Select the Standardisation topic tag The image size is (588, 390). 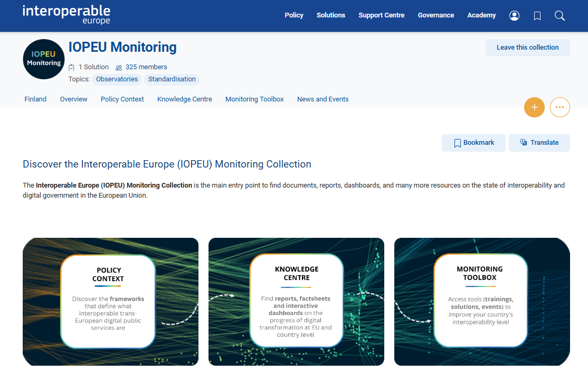[x=172, y=79]
